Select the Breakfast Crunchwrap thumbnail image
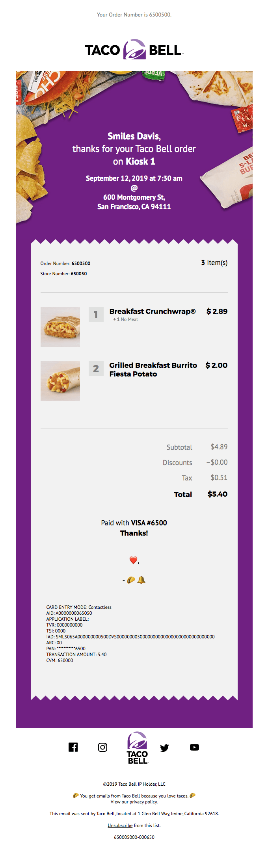 pyautogui.click(x=60, y=327)
